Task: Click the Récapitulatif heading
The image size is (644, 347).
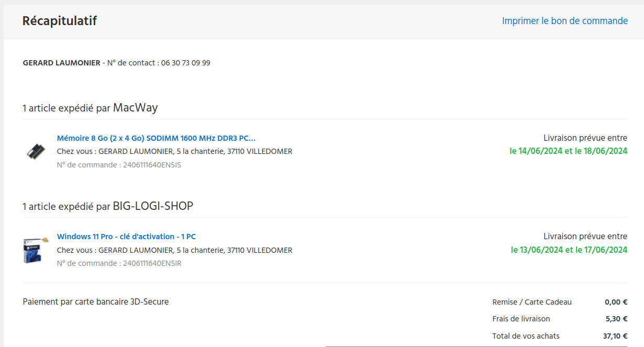Action: [59, 21]
